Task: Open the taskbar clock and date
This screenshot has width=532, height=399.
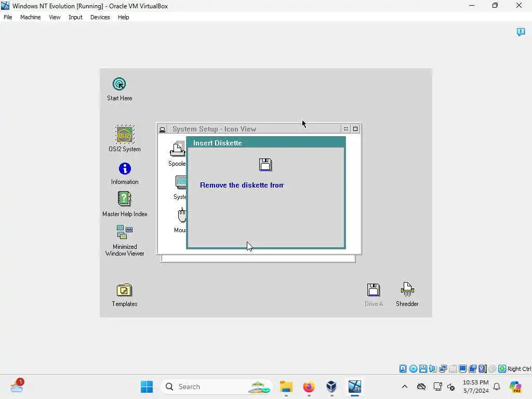Action: [x=476, y=387]
